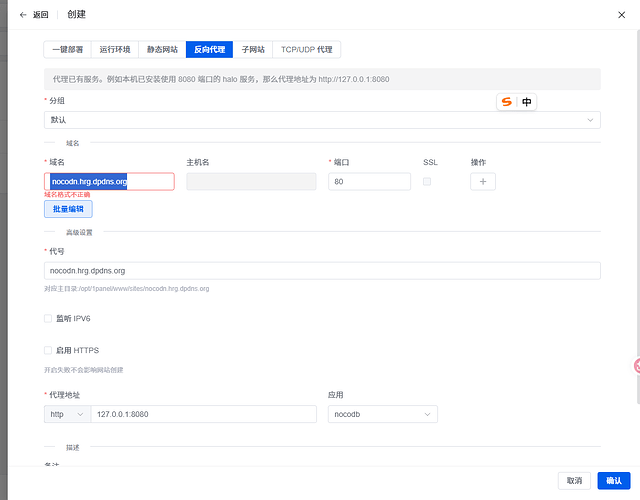640x500 pixels.
Task: Click the 确认 button
Action: (x=614, y=481)
